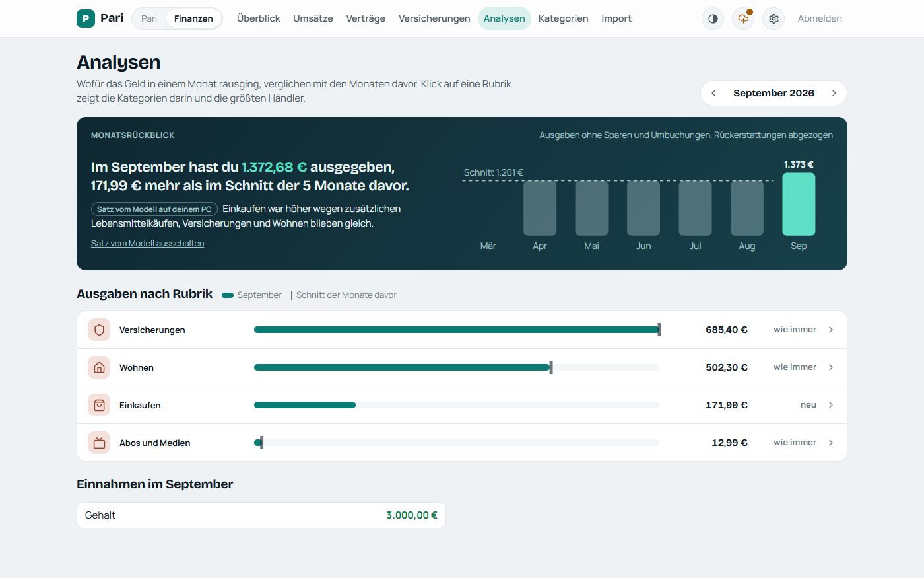
Task: Expand the Abos und Medien row chevron
Action: click(831, 443)
